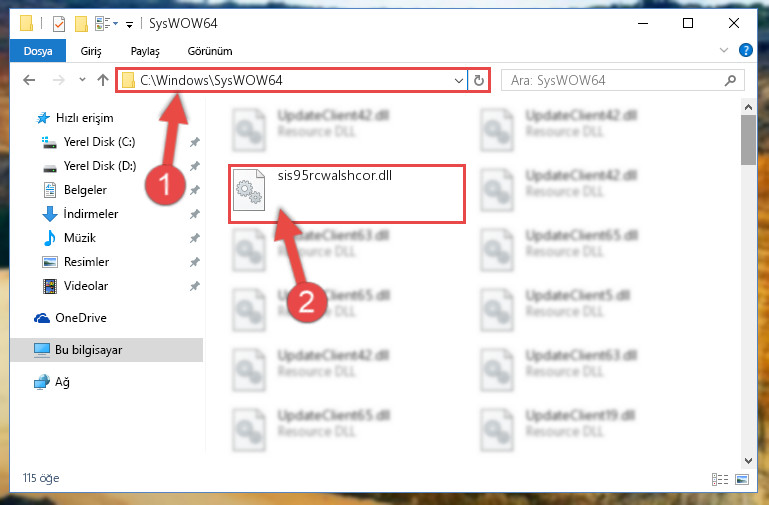
Task: Click the vertical scrollbar thumb
Action: click(748, 140)
